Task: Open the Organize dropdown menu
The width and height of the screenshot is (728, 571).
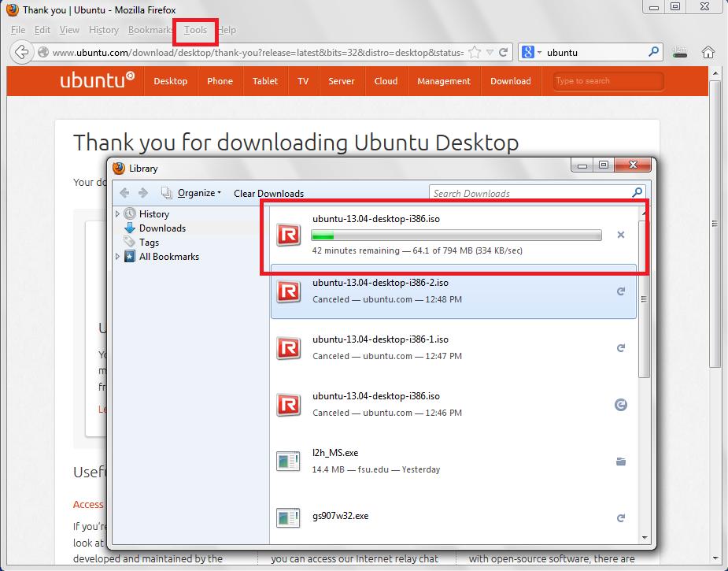Action: [198, 193]
